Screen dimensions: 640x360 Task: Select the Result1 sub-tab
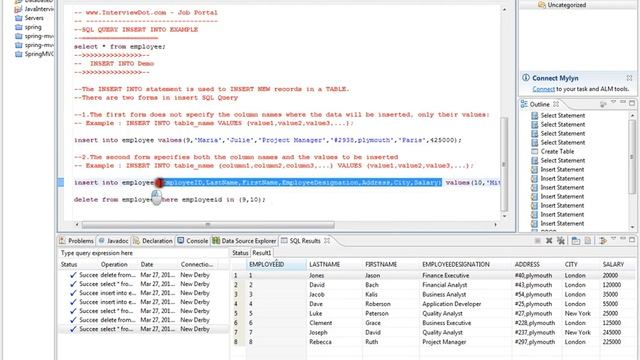261,253
